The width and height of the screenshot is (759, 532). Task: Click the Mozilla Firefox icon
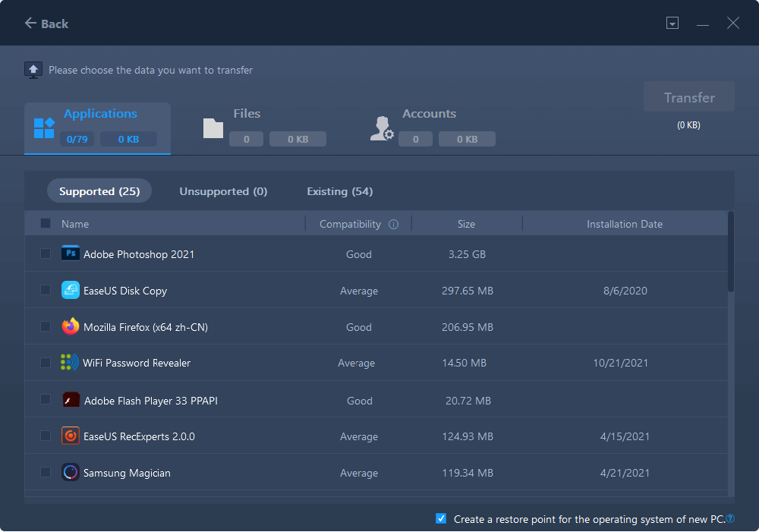point(71,326)
